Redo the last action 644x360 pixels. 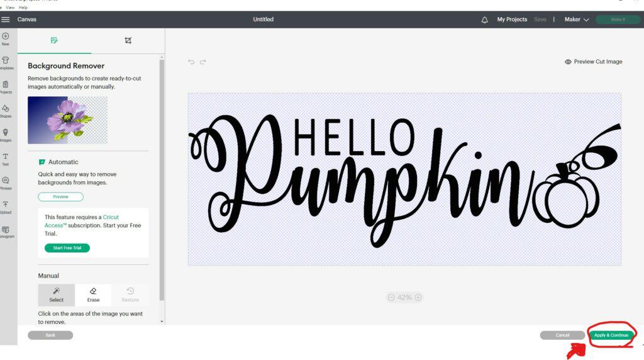203,62
